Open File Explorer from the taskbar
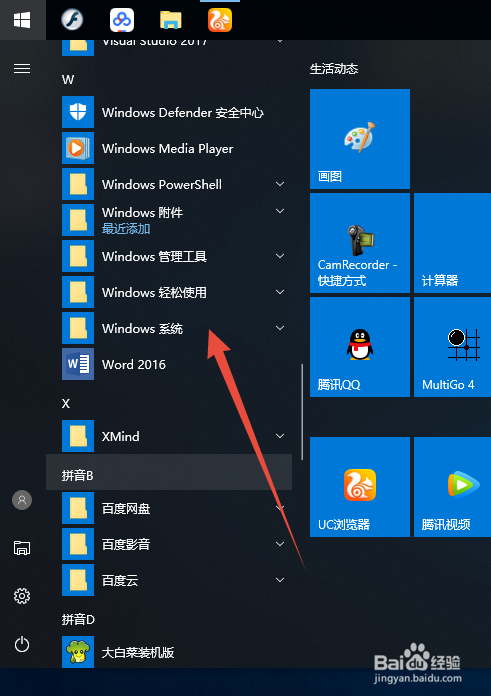 [171, 20]
